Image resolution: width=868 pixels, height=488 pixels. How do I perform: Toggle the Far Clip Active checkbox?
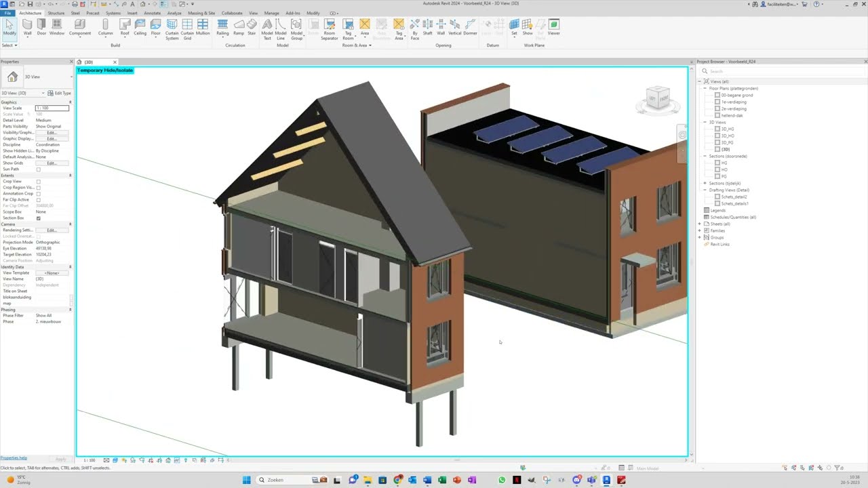[38, 200]
